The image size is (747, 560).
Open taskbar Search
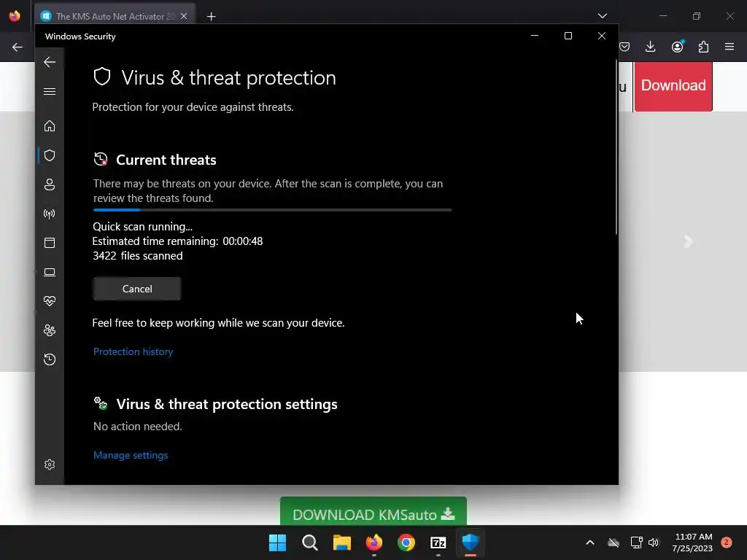click(x=309, y=542)
